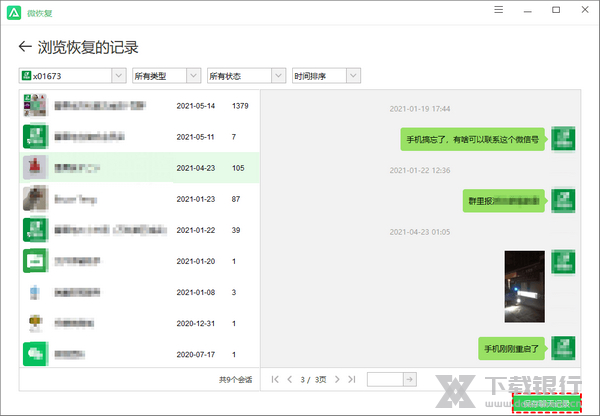Viewport: 600px width, 416px height.
Task: Click the go-to-page arrow button
Action: [410, 379]
